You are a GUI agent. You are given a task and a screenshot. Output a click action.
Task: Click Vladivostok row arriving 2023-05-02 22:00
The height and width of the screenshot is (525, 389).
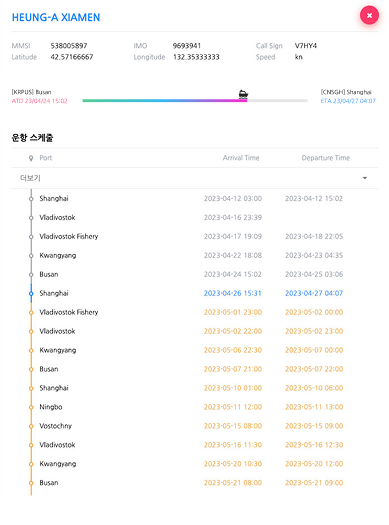tap(195, 331)
